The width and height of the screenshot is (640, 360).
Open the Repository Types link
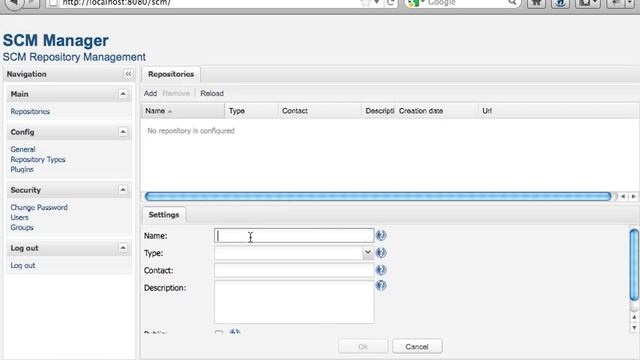[38, 160]
